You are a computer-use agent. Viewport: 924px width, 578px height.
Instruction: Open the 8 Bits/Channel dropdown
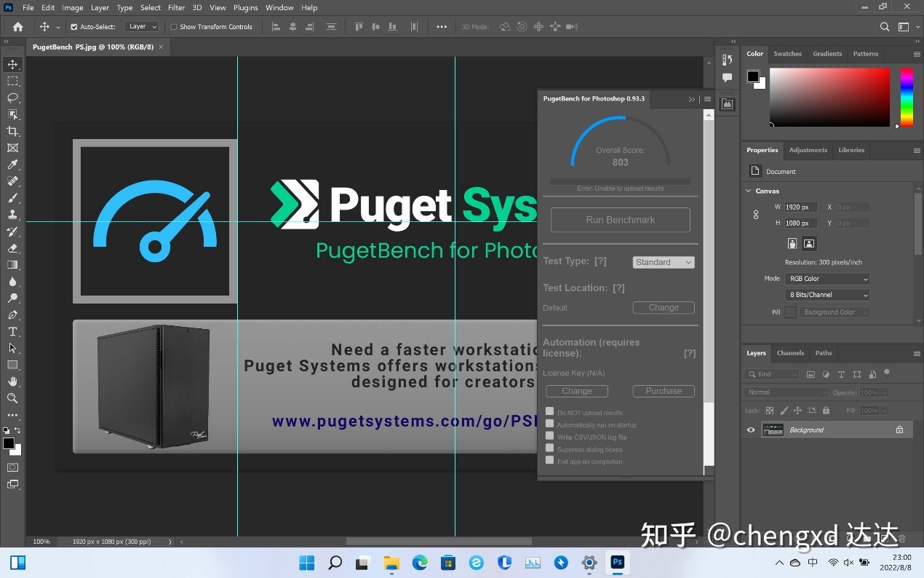(x=827, y=295)
